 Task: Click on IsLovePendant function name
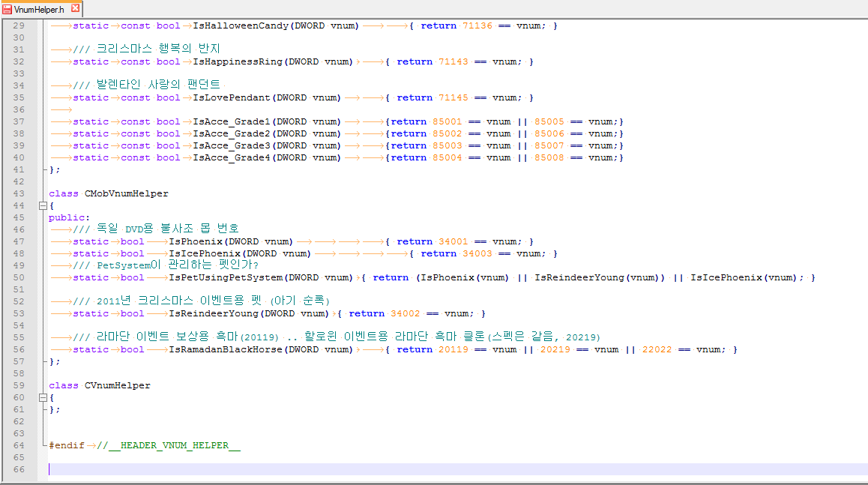coord(232,97)
